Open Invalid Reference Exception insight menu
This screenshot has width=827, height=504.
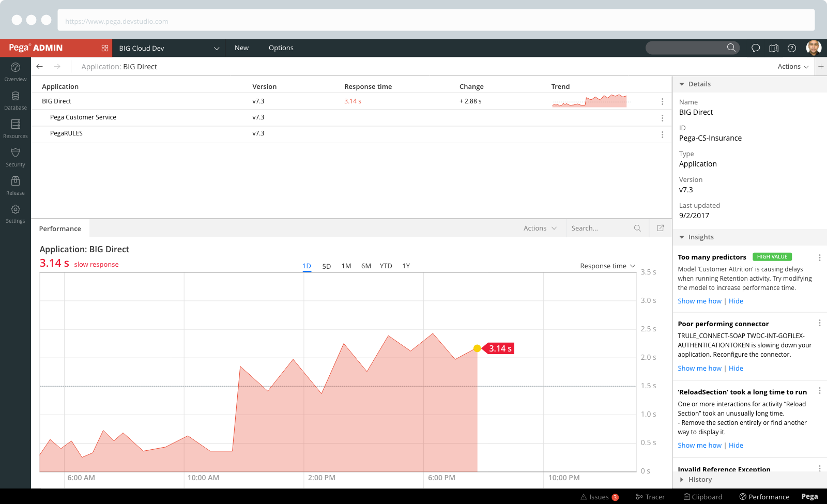819,468
